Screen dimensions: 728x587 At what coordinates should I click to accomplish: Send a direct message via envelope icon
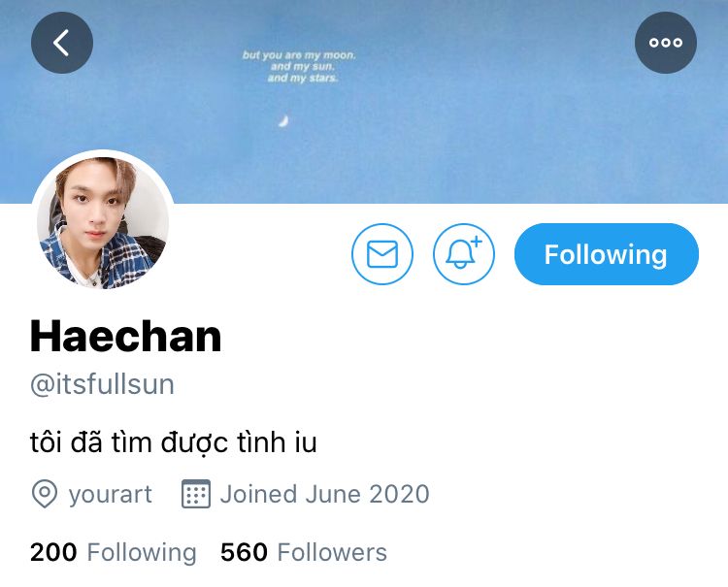tap(382, 254)
